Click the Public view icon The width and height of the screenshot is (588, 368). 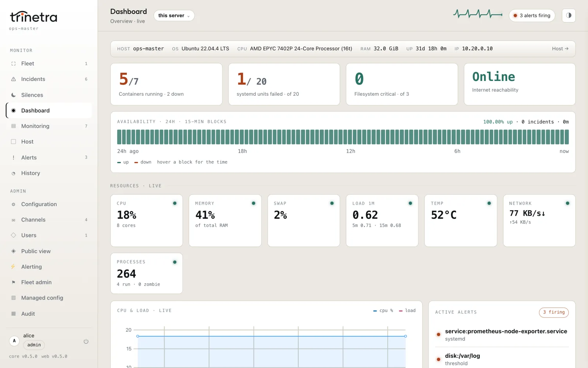click(14, 251)
